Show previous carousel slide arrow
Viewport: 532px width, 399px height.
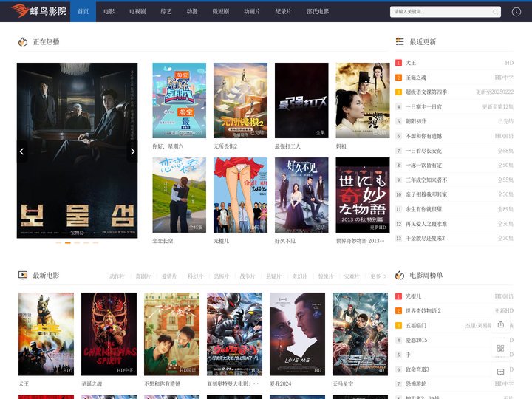[21, 151]
